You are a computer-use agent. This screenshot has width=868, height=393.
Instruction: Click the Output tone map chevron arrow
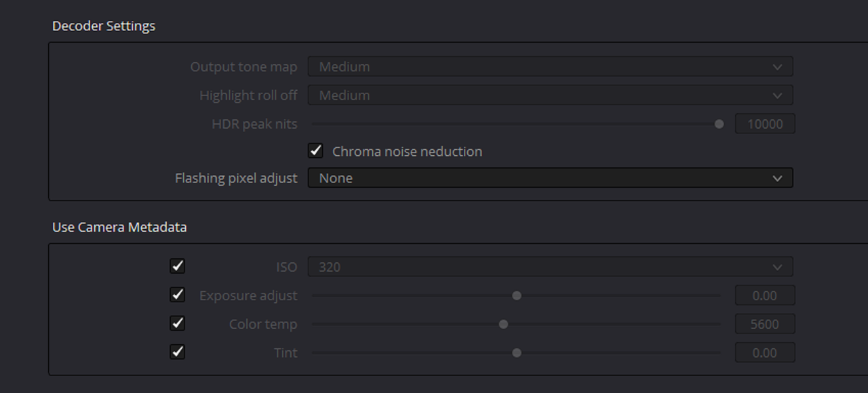coord(777,67)
